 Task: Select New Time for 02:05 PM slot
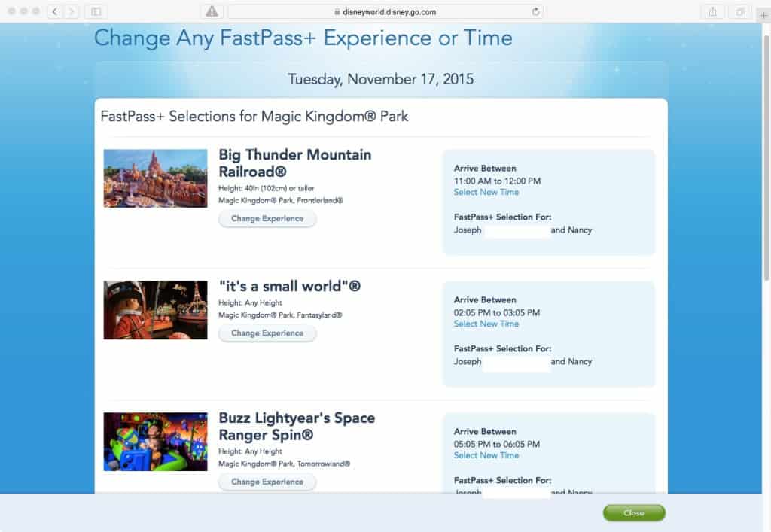pyautogui.click(x=486, y=324)
